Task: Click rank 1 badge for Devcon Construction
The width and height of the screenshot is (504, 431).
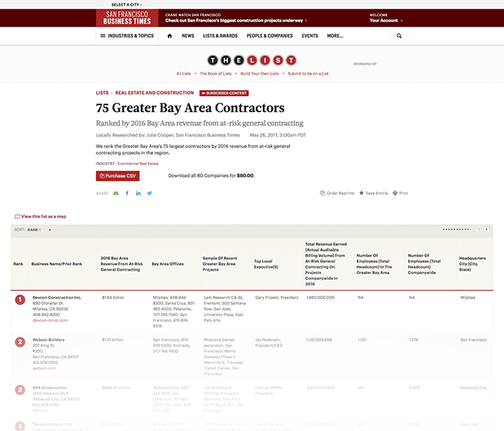Action: pos(20,300)
